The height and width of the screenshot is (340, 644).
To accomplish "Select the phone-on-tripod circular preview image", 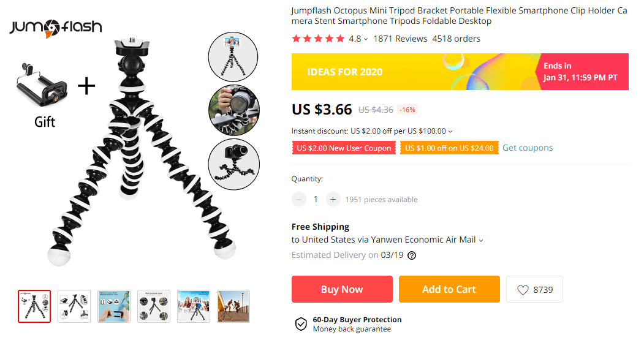I will coord(234,56).
